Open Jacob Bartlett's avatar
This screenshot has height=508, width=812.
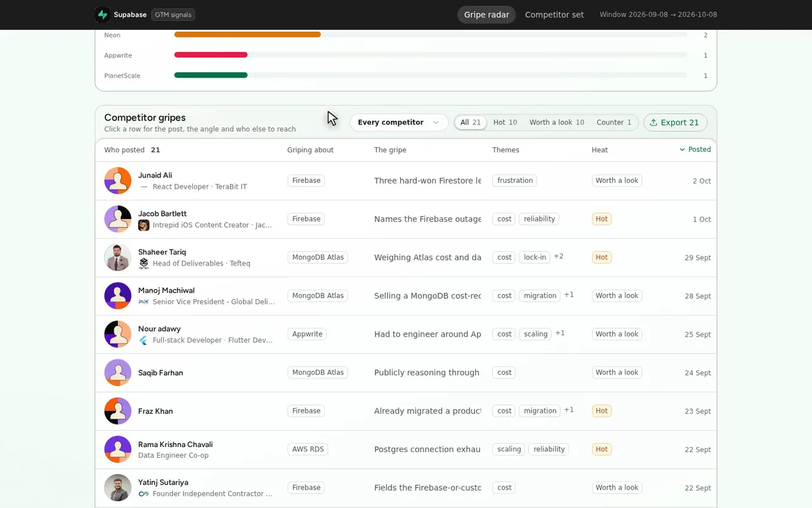coord(118,219)
